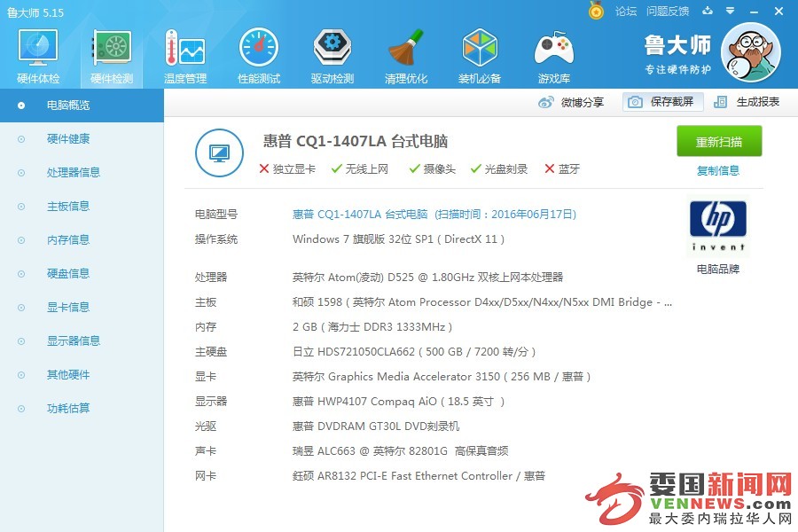Open 驱动检测 driver detection
Screen dimensions: 798x532
[332, 56]
